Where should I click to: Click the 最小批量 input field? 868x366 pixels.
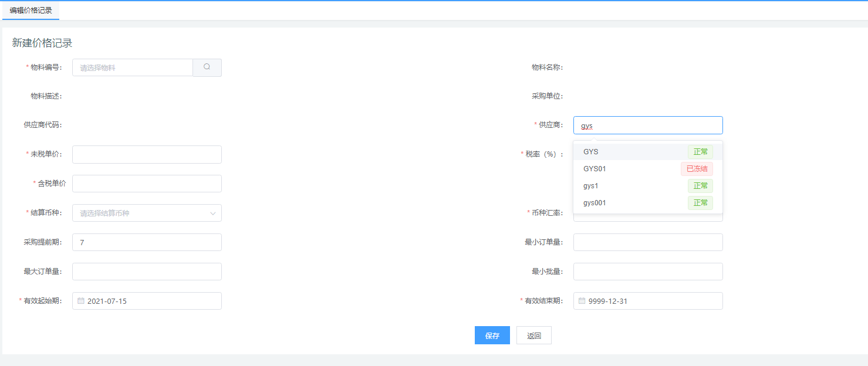coord(647,272)
